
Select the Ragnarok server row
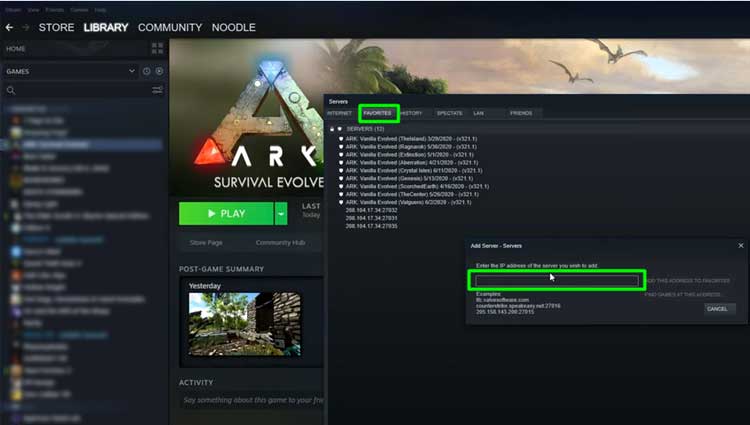[411, 147]
